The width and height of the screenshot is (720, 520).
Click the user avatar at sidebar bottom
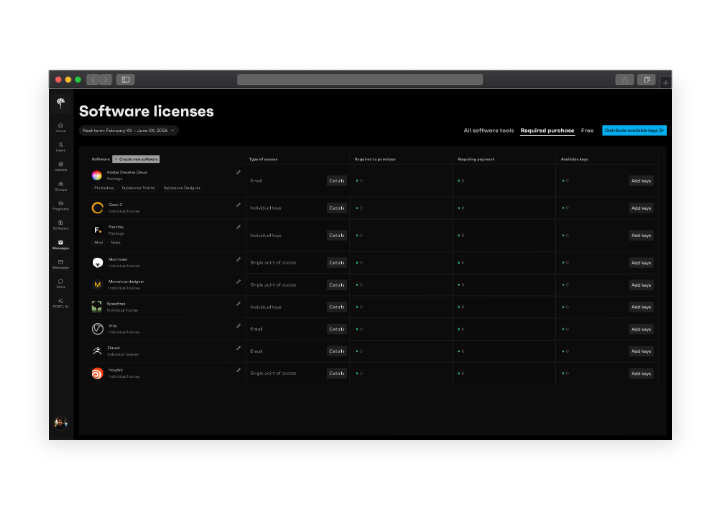(x=59, y=423)
